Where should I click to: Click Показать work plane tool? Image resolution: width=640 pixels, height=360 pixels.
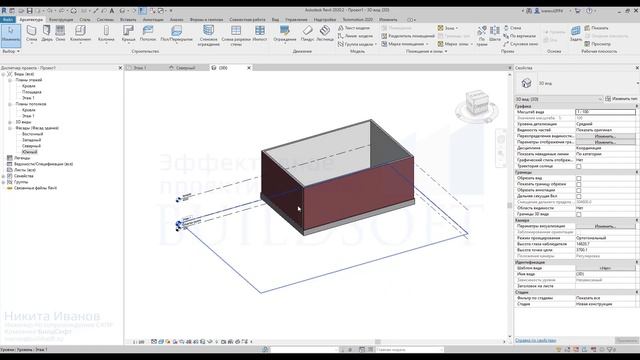pos(596,28)
